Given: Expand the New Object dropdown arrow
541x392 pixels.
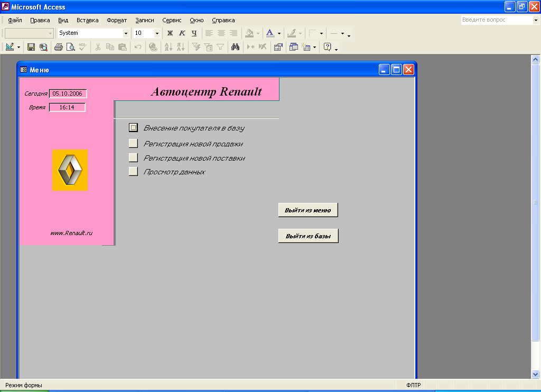Looking at the screenshot, I should 314,47.
